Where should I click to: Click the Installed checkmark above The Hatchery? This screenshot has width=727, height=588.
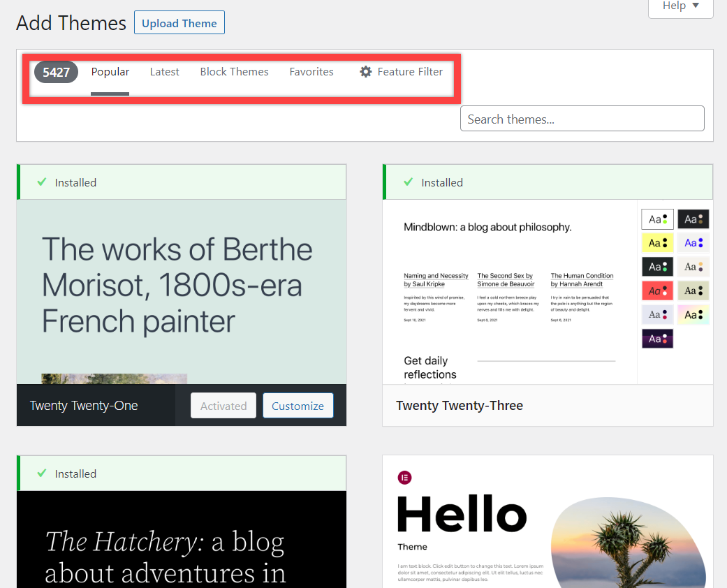pos(42,473)
